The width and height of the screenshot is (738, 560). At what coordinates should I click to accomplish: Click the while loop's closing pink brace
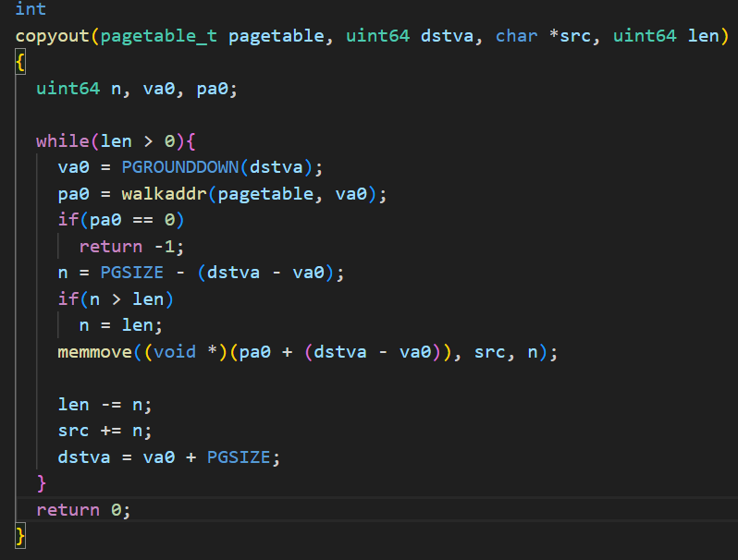[x=42, y=484]
